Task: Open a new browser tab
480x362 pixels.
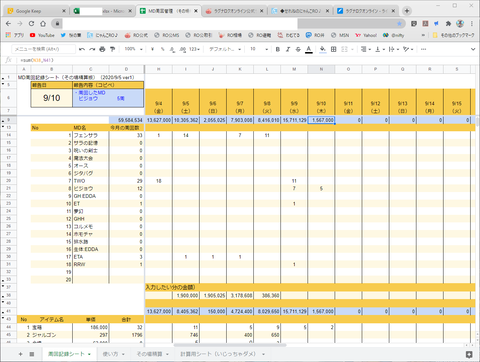Action: (x=407, y=11)
